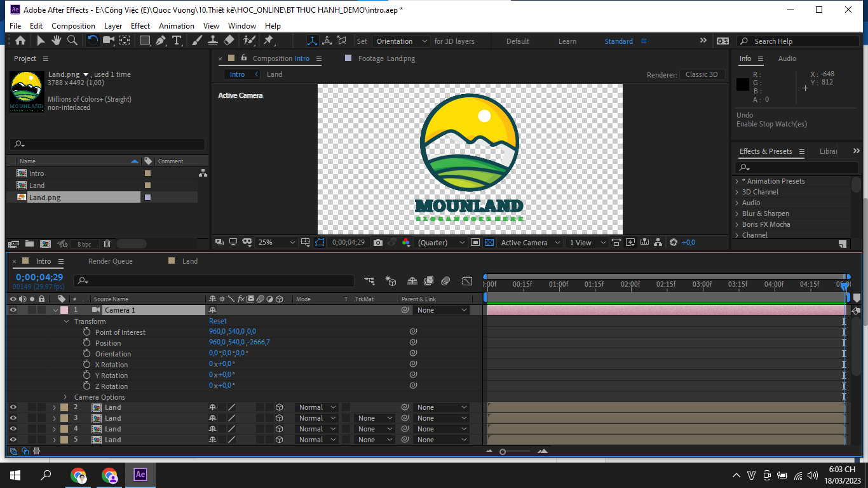Click Reset for Camera 1 Transform
The image size is (868, 488).
217,322
